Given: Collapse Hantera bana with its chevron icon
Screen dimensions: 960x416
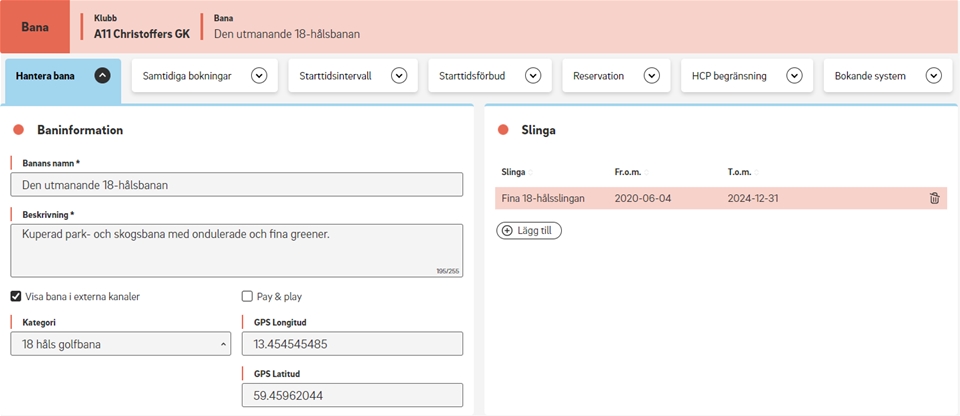Looking at the screenshot, I should click(x=103, y=76).
